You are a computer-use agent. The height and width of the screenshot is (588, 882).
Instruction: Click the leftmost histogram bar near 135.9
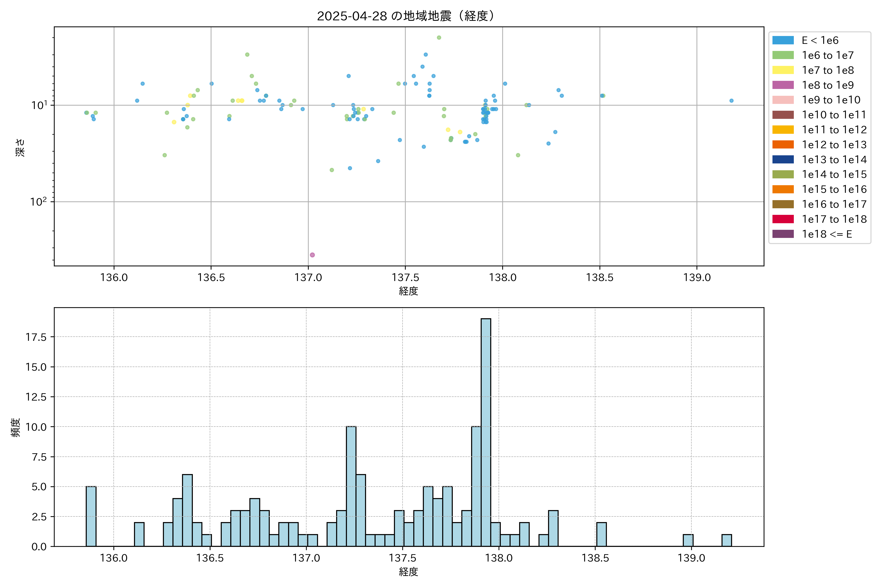tap(91, 516)
